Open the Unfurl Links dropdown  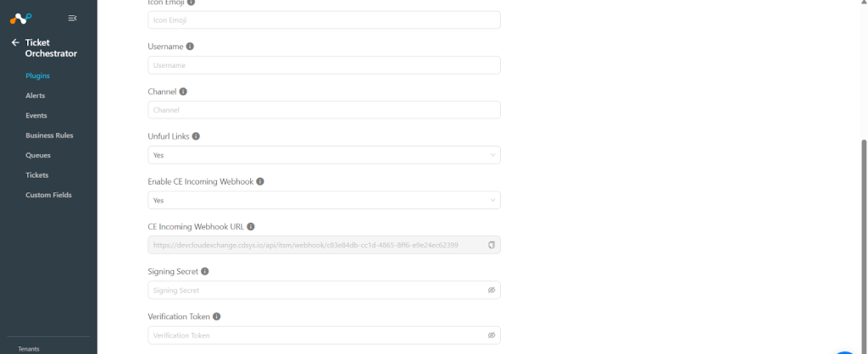pyautogui.click(x=324, y=155)
